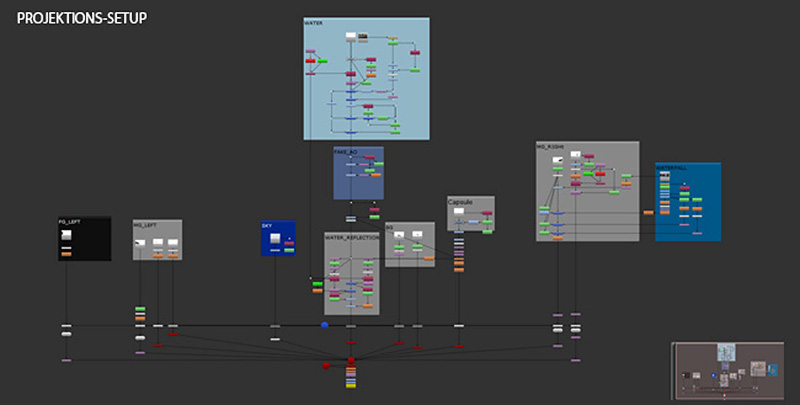800x405 pixels.
Task: Click the green node left of WATER_REFLECTION
Action: click(x=318, y=285)
